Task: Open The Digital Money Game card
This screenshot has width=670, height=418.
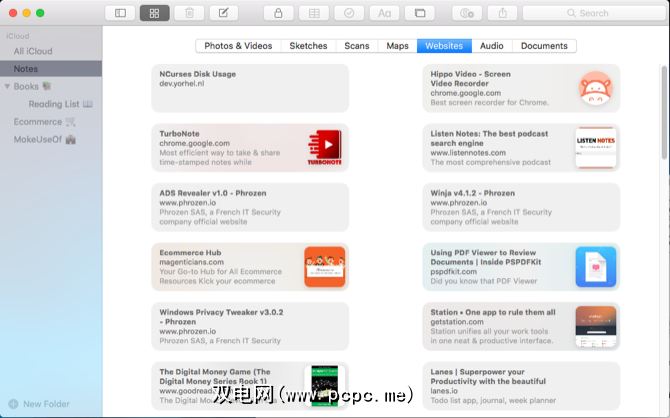Action: pyautogui.click(x=250, y=386)
